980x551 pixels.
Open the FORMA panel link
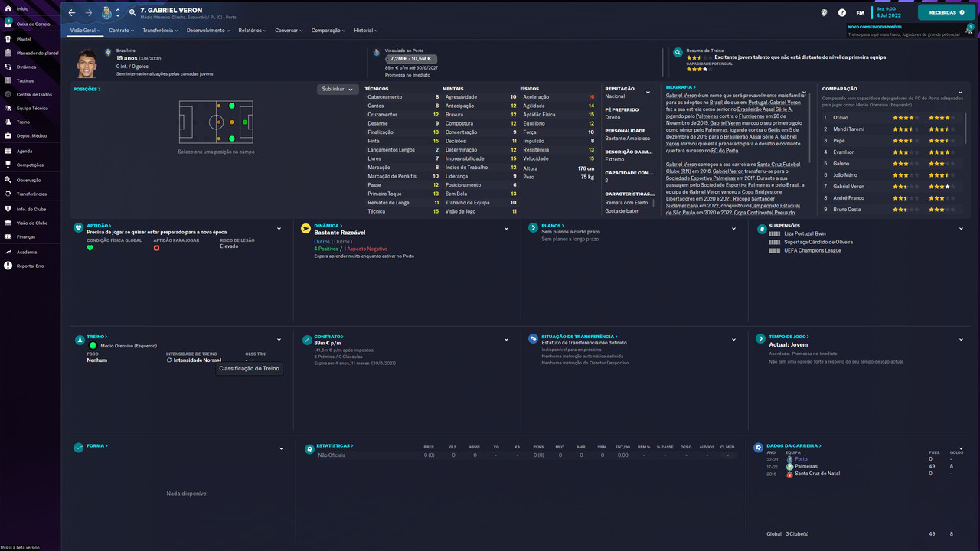[x=96, y=445]
